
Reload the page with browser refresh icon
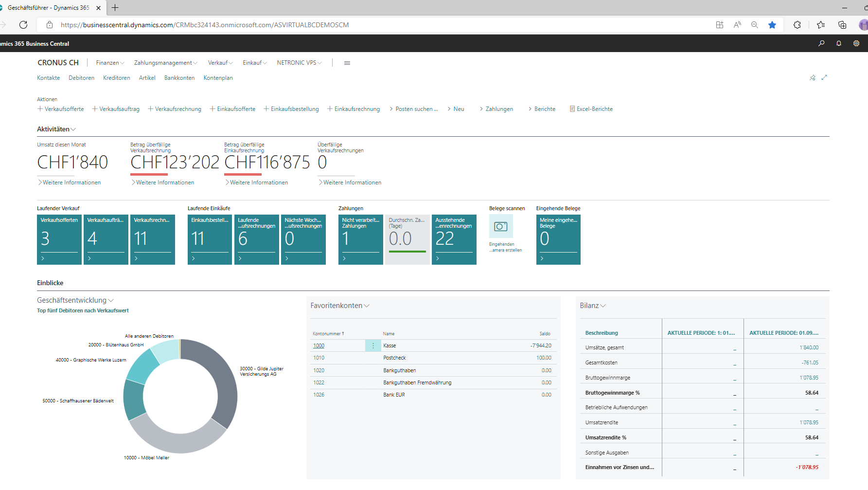[23, 25]
